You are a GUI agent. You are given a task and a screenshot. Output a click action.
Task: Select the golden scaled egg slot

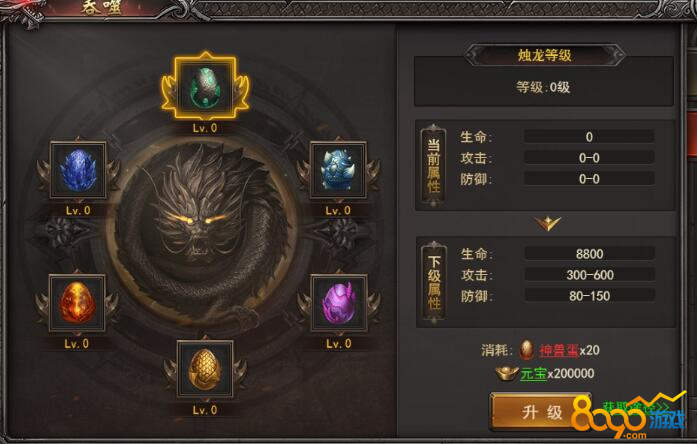click(205, 369)
